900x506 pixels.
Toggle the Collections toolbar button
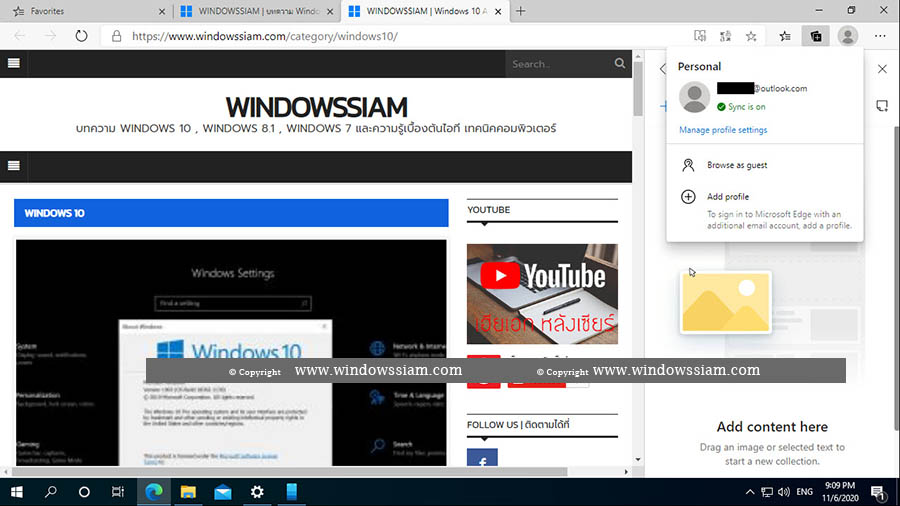[816, 36]
